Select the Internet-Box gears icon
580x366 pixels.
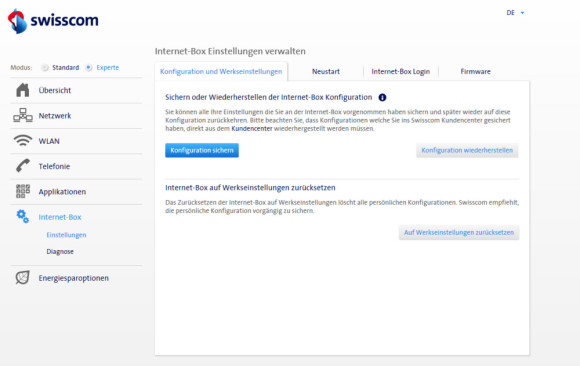tap(23, 216)
